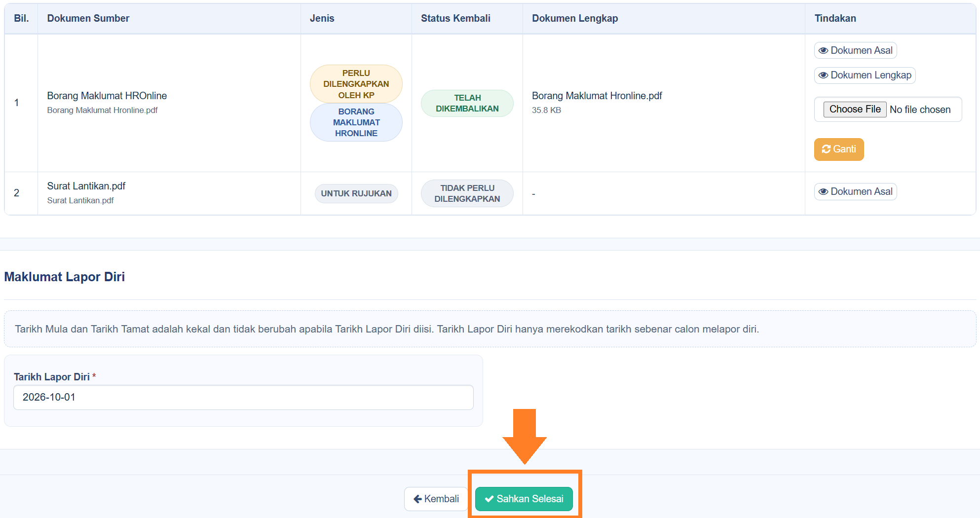Click the 'Dokumen Lengkap' column header

(575, 18)
